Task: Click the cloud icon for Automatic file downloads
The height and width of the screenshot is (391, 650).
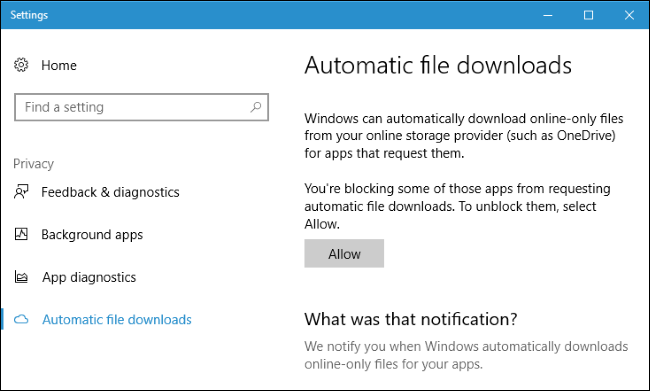Action: 21,319
